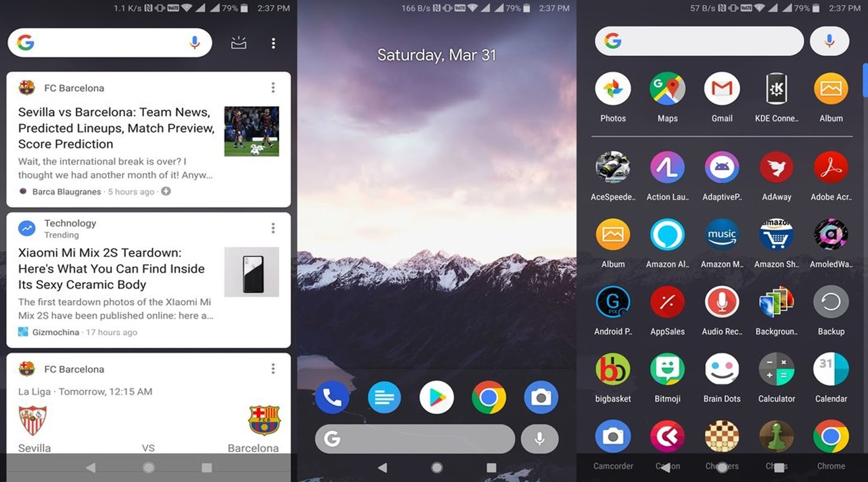The height and width of the screenshot is (482, 868).
Task: Open the bigbasket app
Action: point(613,377)
